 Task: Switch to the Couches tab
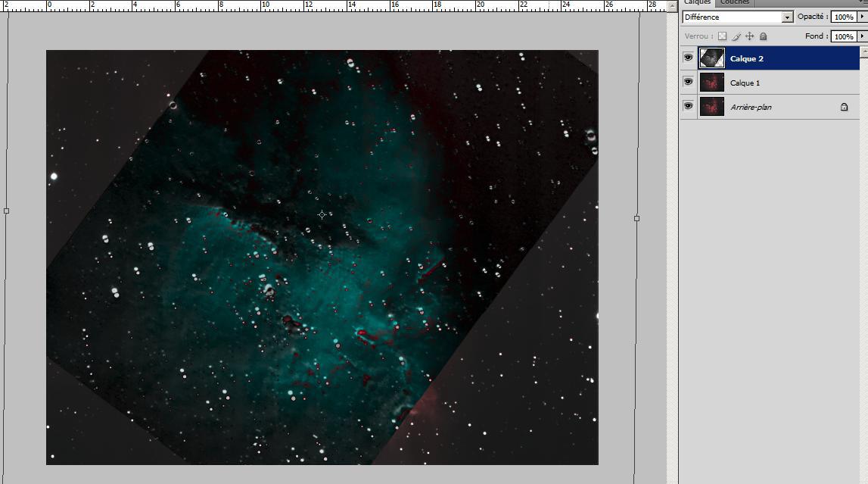tap(735, 2)
